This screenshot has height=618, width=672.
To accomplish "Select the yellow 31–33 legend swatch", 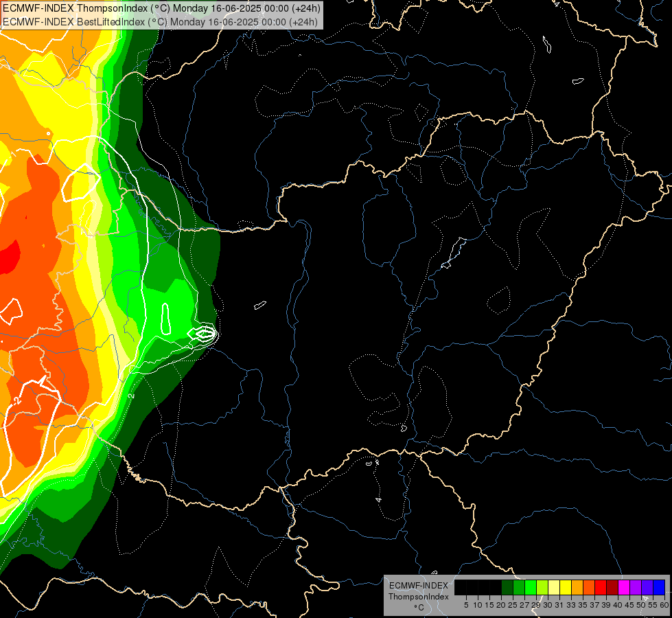I will click(566, 587).
